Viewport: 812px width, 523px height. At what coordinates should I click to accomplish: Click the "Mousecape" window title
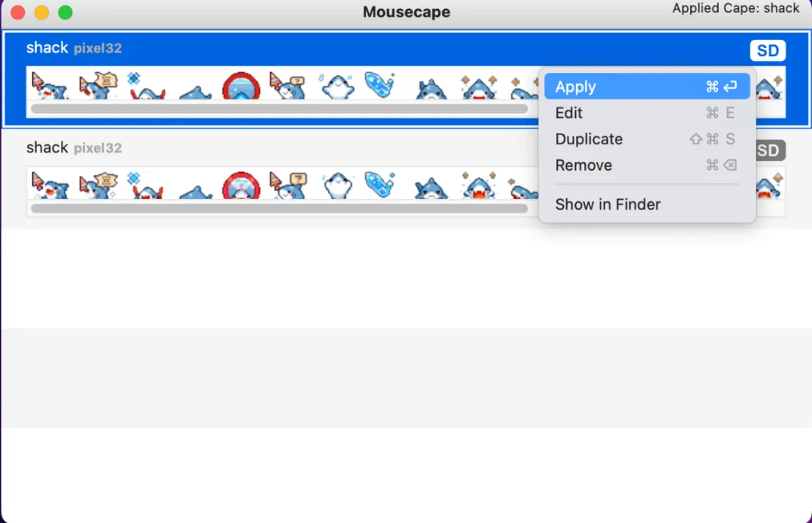pos(407,12)
